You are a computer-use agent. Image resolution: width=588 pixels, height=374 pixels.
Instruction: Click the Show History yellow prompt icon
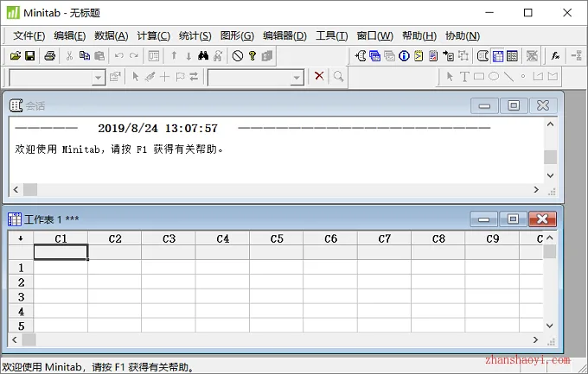pos(419,56)
